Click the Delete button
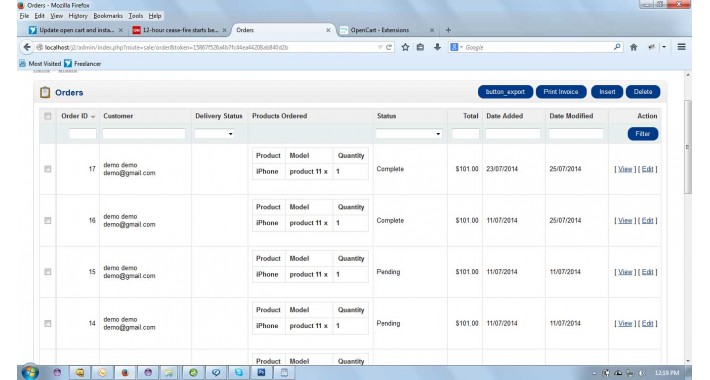 pos(643,92)
